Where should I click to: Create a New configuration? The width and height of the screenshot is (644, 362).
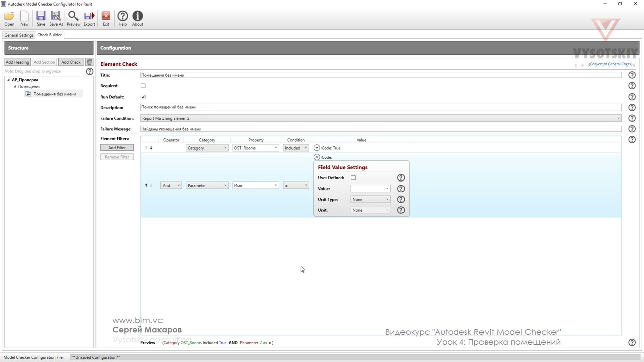click(x=24, y=19)
